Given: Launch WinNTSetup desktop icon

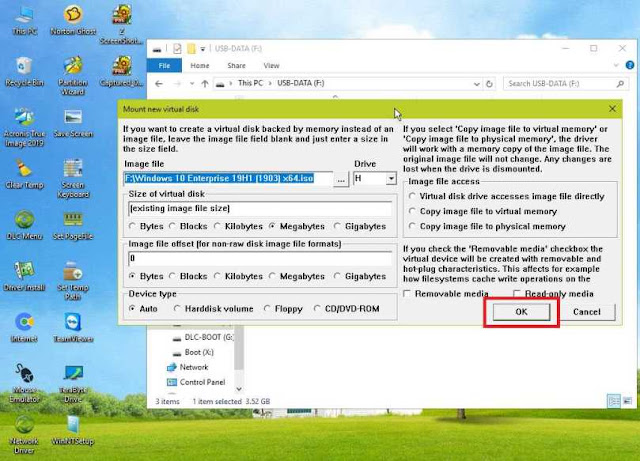Looking at the screenshot, I should tap(73, 430).
